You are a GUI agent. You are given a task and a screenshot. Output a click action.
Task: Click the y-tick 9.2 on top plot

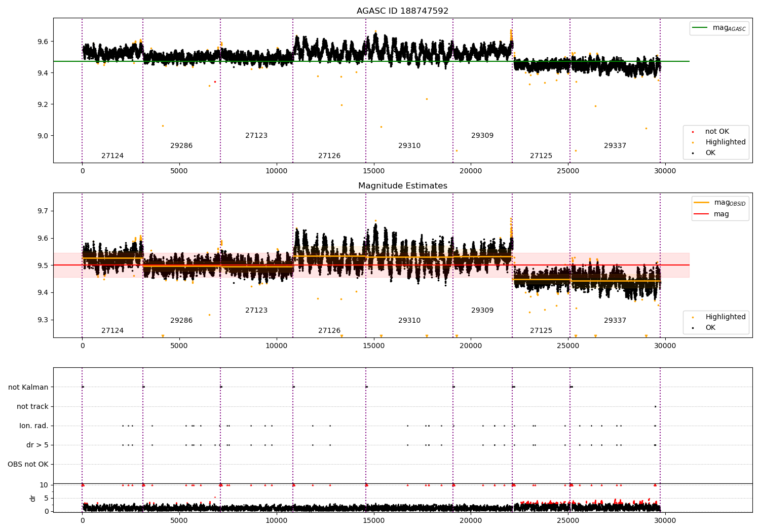click(43, 104)
